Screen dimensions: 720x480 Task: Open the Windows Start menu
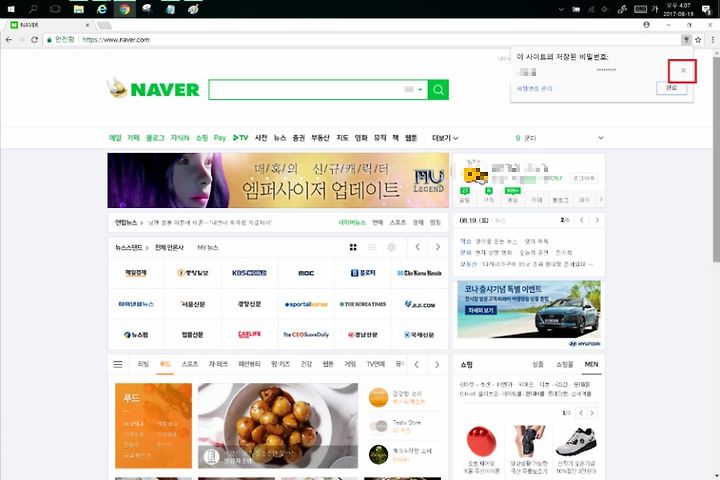pyautogui.click(x=11, y=9)
